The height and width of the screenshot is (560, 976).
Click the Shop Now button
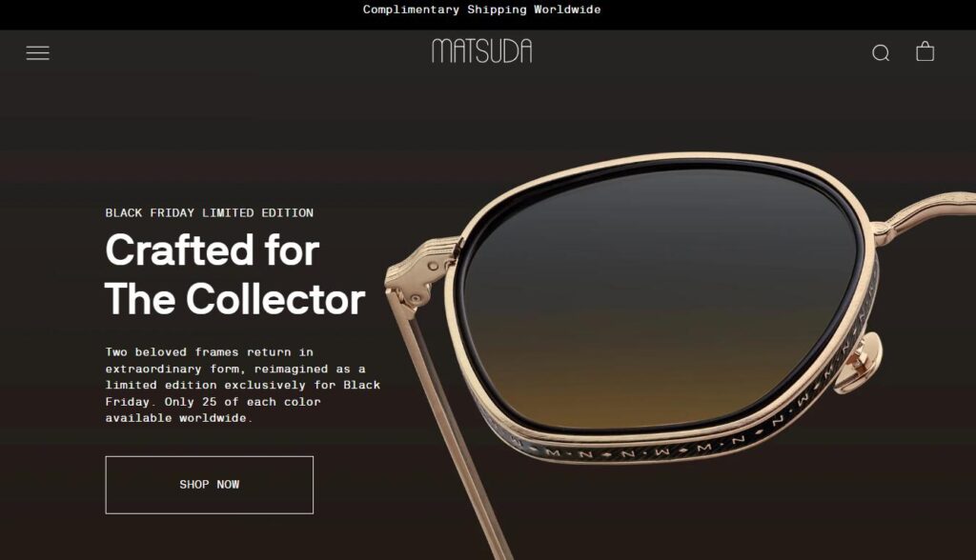[x=209, y=485]
